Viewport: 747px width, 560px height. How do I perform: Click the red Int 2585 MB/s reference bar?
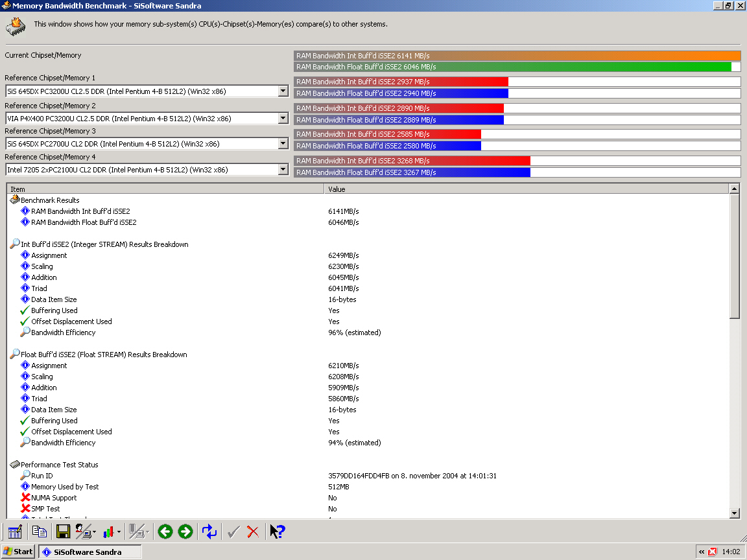(387, 134)
